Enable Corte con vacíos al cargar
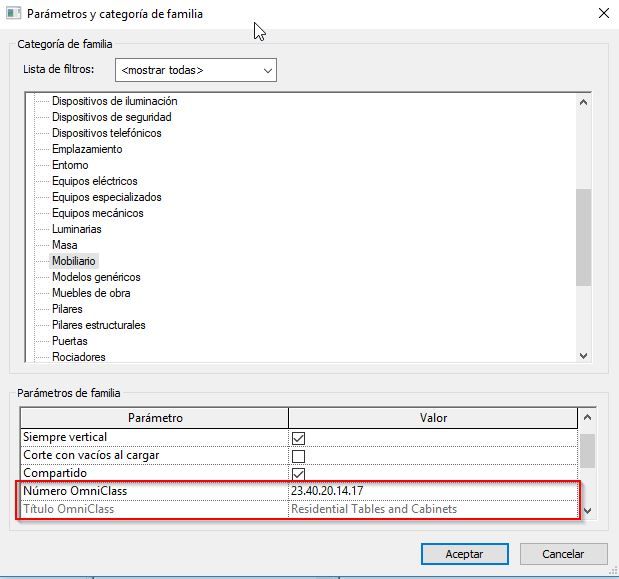The width and height of the screenshot is (619, 579). [x=298, y=456]
